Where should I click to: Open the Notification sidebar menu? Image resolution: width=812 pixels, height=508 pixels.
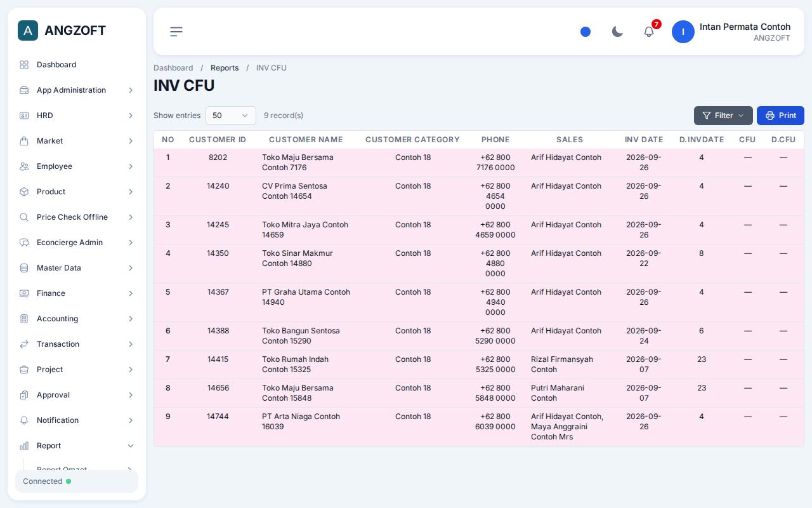(x=77, y=420)
